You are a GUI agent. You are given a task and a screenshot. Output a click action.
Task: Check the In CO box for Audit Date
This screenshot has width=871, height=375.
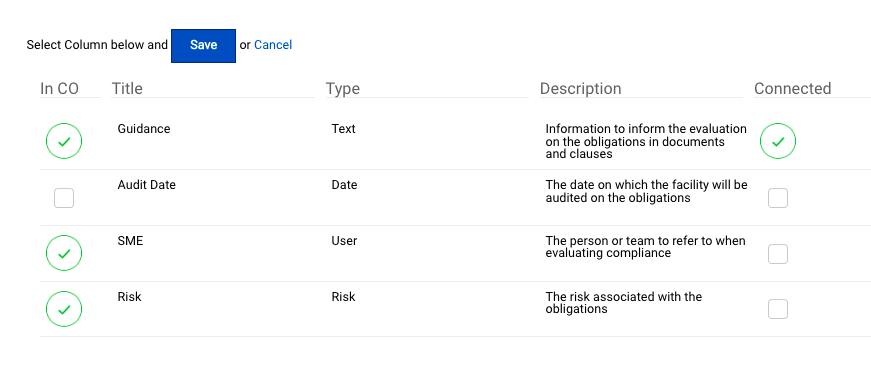pyautogui.click(x=64, y=198)
